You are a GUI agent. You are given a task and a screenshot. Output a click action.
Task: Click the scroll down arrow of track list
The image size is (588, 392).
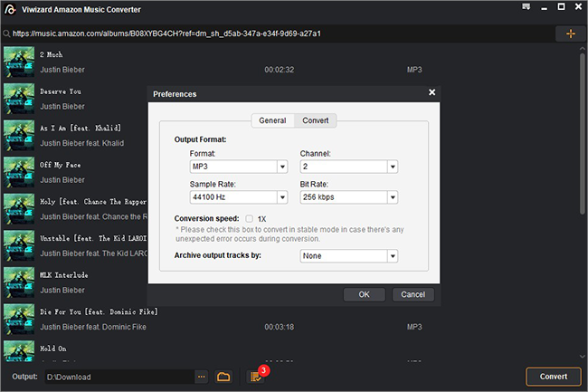582,357
